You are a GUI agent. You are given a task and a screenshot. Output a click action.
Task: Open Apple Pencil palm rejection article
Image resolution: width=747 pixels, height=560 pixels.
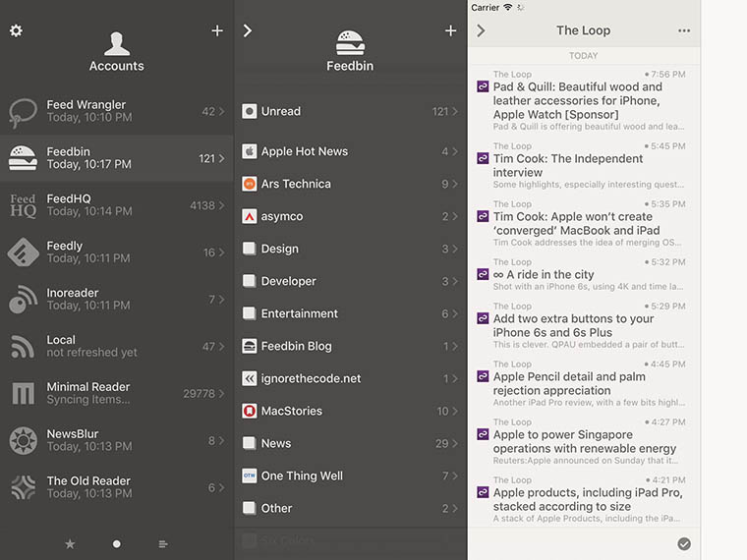pos(584,383)
